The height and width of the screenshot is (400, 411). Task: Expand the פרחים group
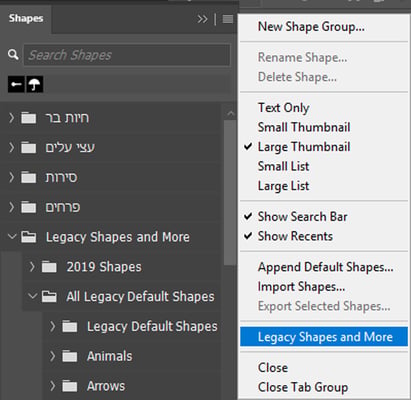[x=12, y=207]
